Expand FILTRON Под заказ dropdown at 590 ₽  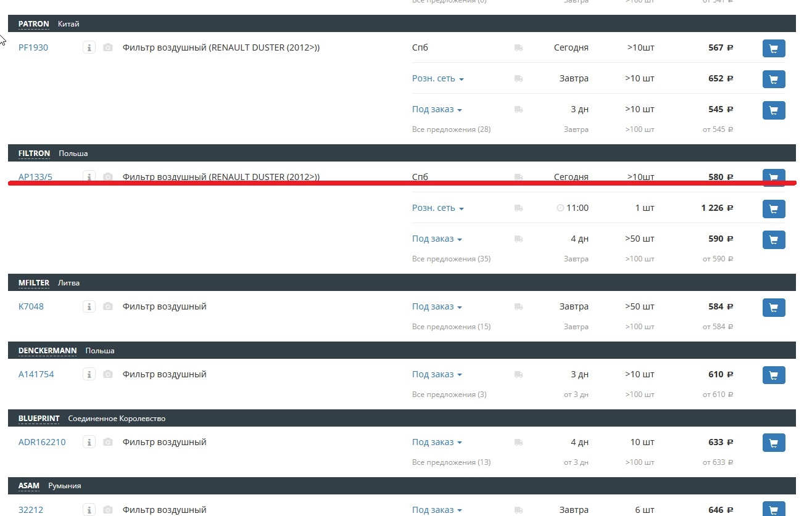[x=437, y=239]
